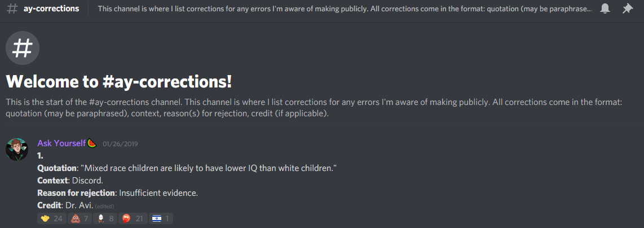Image resolution: width=644 pixels, height=228 pixels.
Task: Open the Ask Yourself avatar picture
Action: 17,150
